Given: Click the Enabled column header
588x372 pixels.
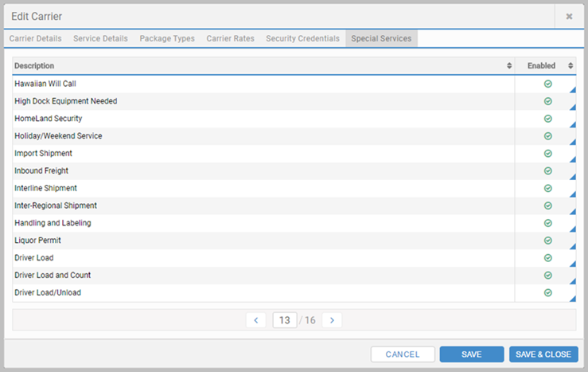Looking at the screenshot, I should coord(546,65).
